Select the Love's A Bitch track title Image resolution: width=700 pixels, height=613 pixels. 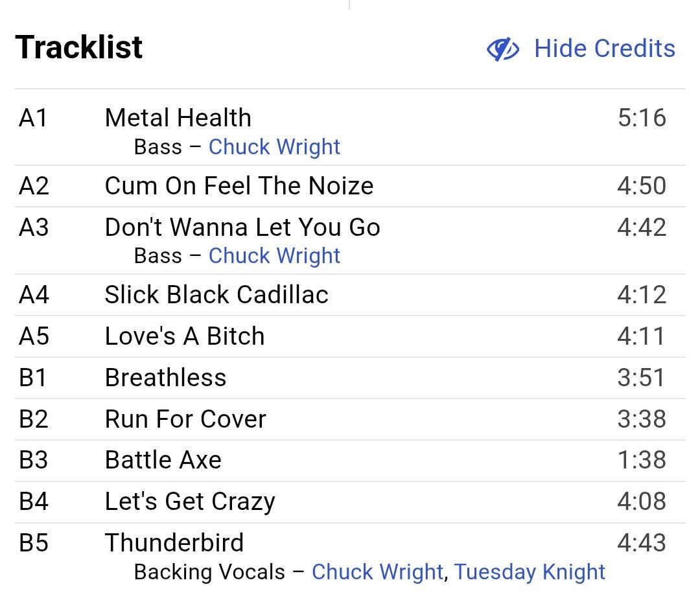(185, 336)
